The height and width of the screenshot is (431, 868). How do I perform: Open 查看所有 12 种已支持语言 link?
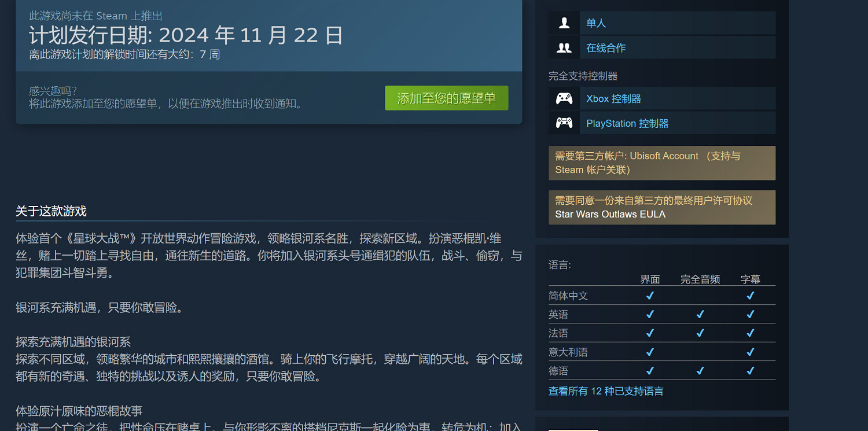pyautogui.click(x=605, y=391)
